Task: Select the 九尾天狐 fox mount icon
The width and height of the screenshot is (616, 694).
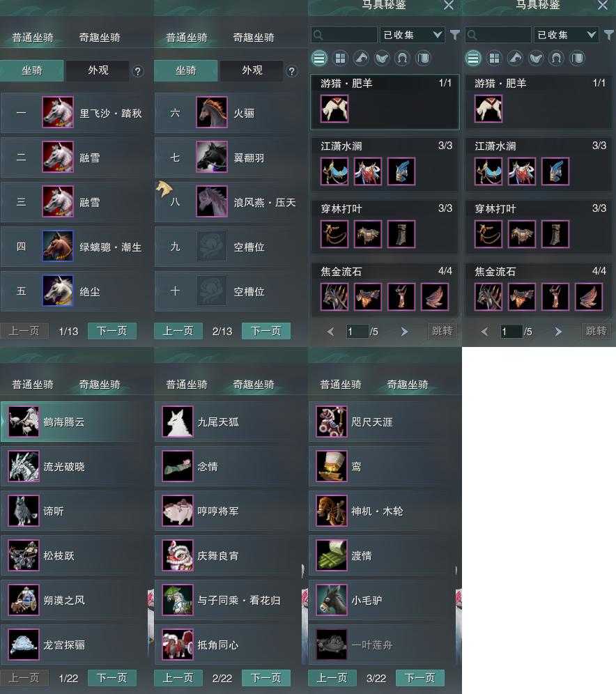Action: pyautogui.click(x=178, y=422)
